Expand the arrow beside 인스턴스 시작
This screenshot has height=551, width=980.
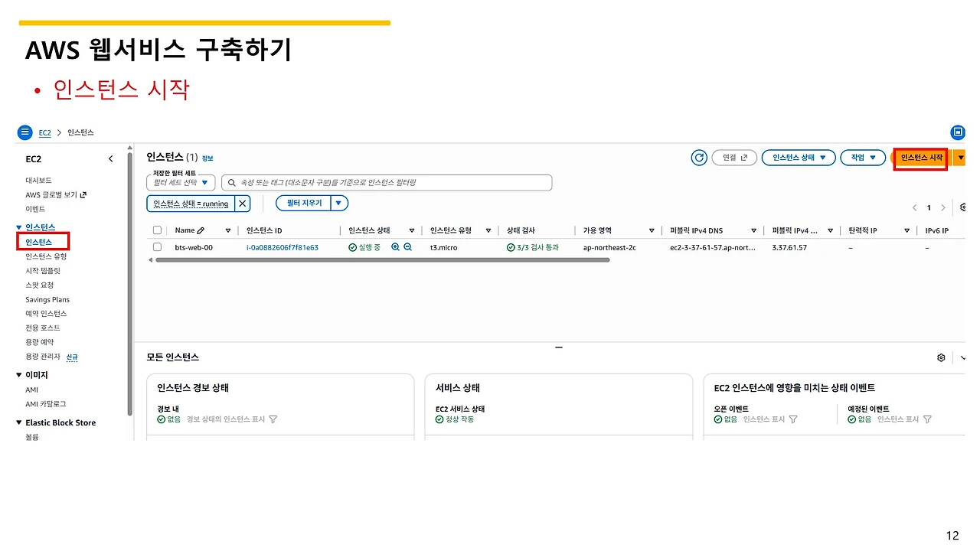(x=961, y=158)
